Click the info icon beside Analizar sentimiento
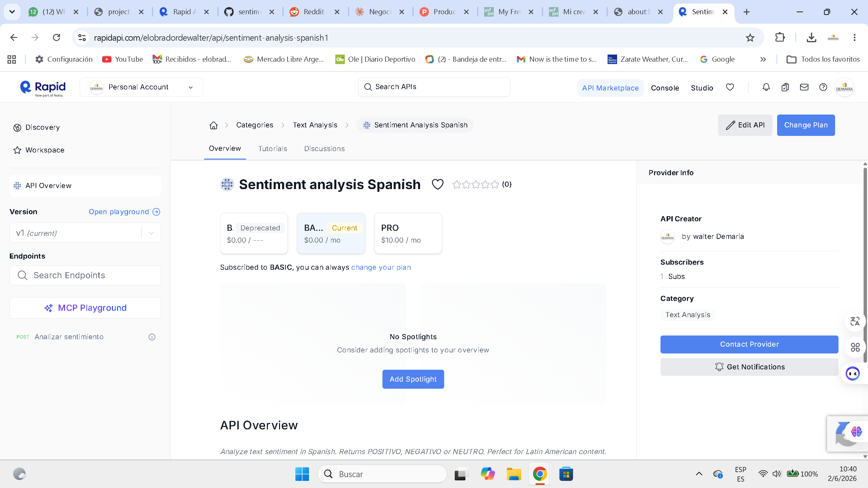Image resolution: width=868 pixels, height=488 pixels. tap(152, 337)
